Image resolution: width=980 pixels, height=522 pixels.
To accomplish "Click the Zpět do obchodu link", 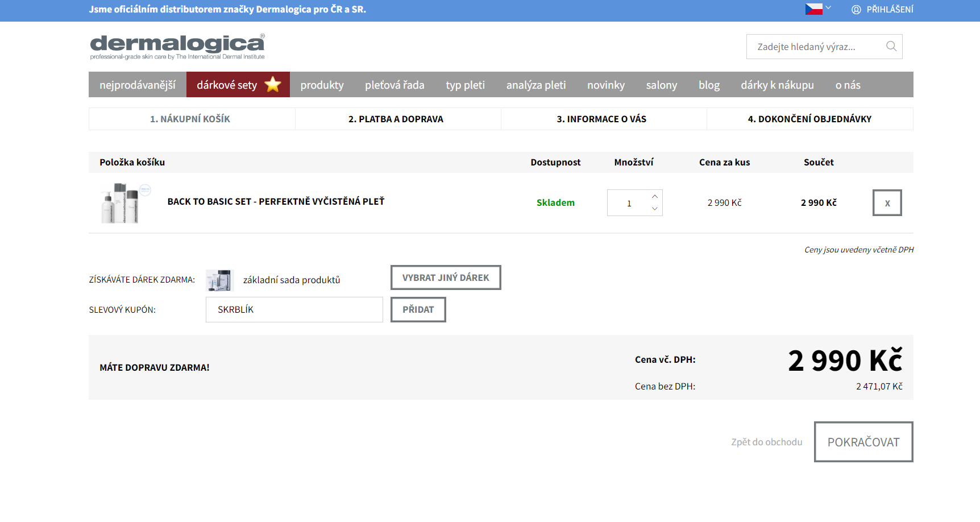I will click(x=766, y=442).
